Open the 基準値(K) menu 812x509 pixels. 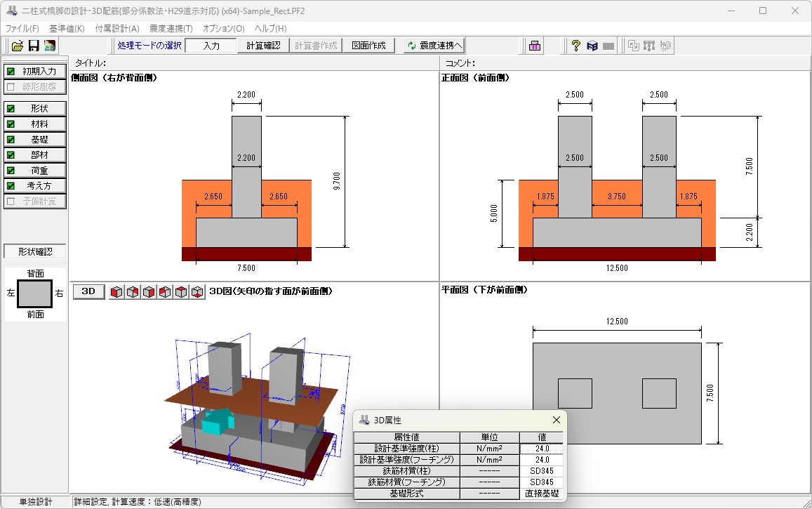tap(67, 29)
